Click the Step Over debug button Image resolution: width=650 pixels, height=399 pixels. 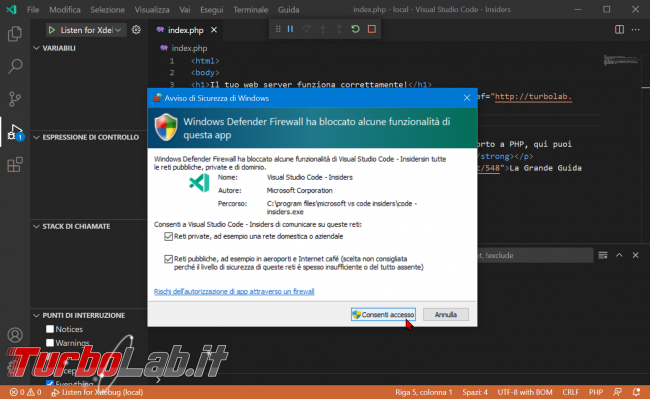pos(306,29)
